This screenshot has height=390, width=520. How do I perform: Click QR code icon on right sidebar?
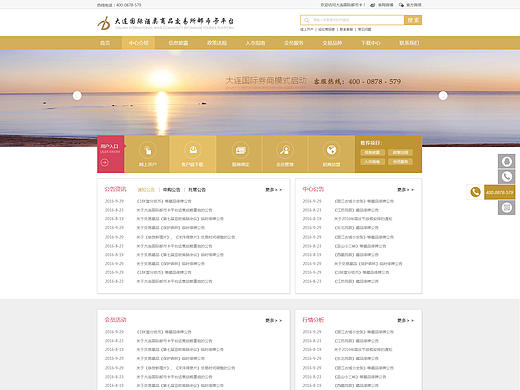click(507, 208)
